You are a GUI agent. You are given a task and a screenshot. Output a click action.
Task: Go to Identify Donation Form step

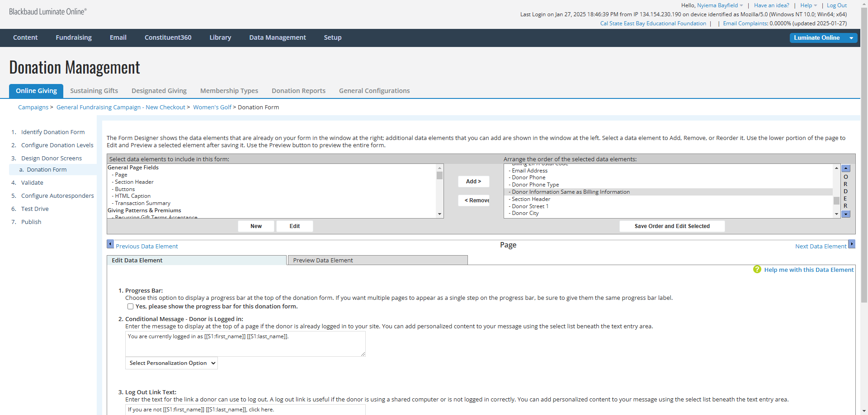53,132
